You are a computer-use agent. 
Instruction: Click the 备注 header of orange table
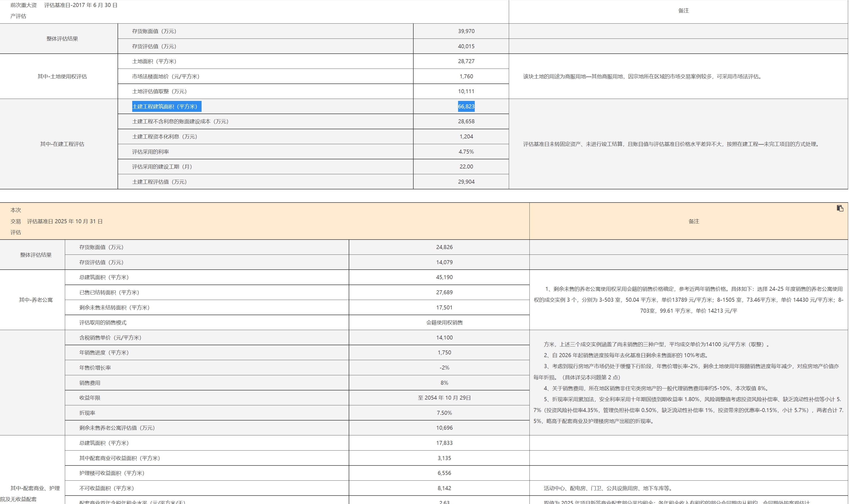(693, 221)
